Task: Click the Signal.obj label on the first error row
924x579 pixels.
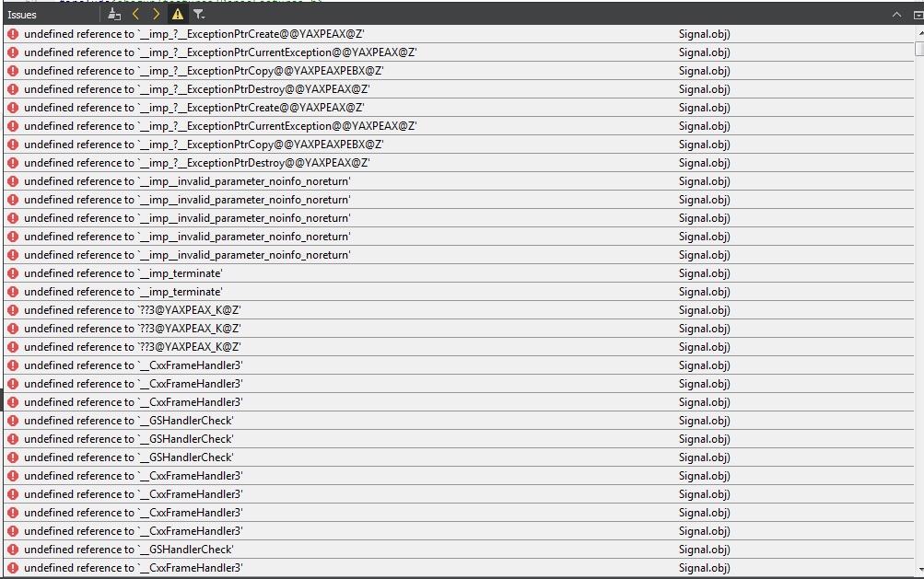Action: point(704,34)
